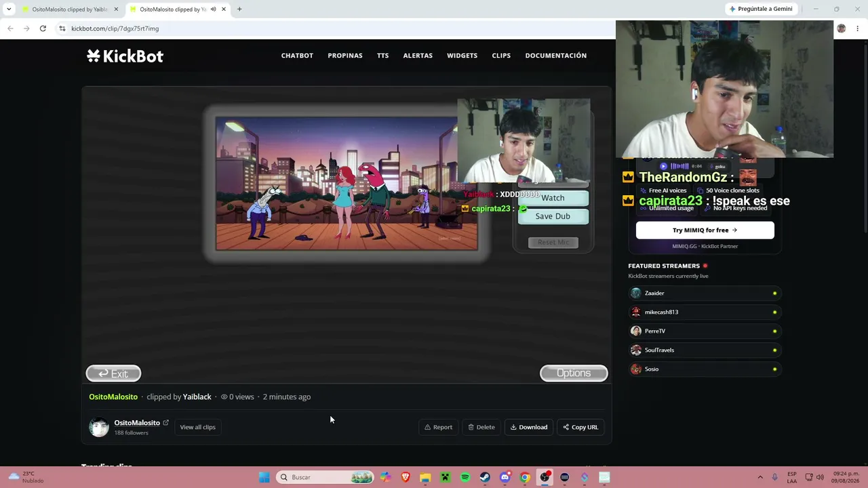Image resolution: width=868 pixels, height=488 pixels.
Task: Click the forward navigation arrow
Action: [26, 28]
